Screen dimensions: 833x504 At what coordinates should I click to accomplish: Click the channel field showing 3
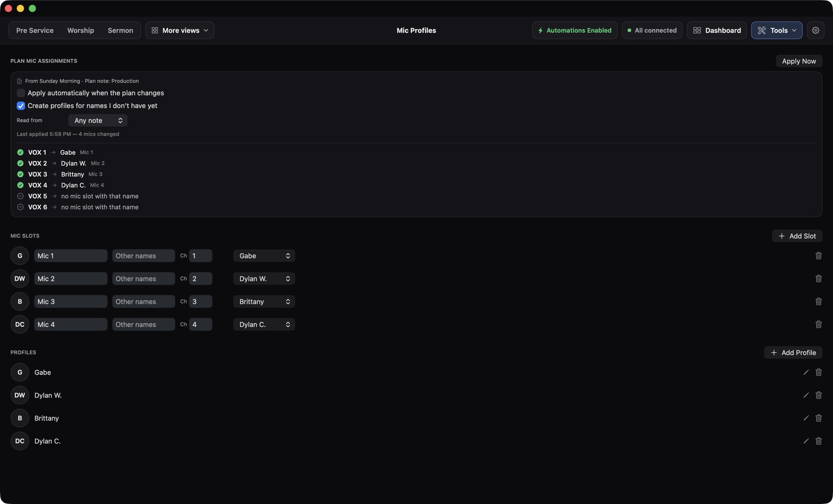201,302
